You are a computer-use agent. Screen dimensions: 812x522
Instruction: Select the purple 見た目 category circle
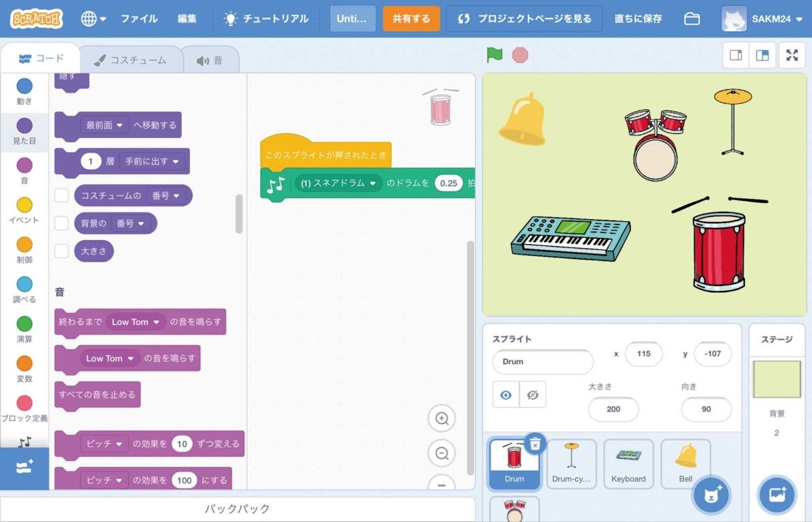tap(24, 126)
